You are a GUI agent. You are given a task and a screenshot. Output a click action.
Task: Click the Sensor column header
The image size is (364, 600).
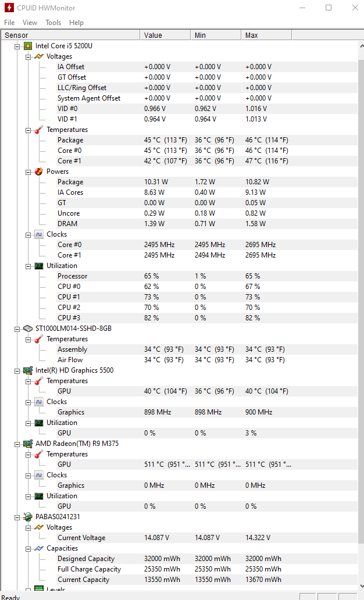[70, 35]
